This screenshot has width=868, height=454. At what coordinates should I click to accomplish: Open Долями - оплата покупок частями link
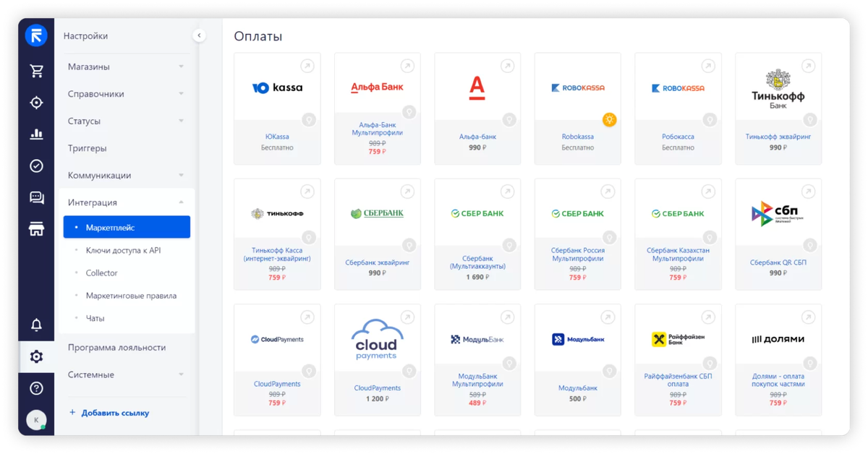point(778,380)
